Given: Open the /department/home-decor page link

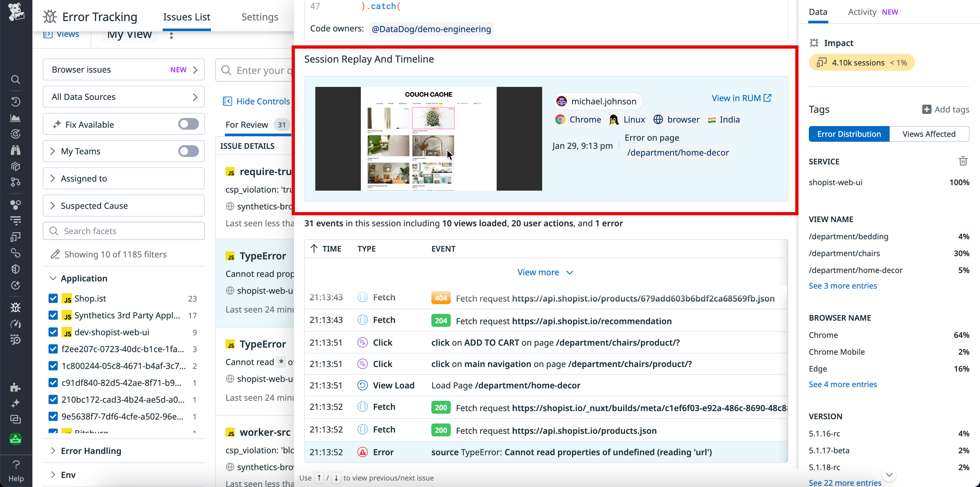Looking at the screenshot, I should pyautogui.click(x=678, y=152).
